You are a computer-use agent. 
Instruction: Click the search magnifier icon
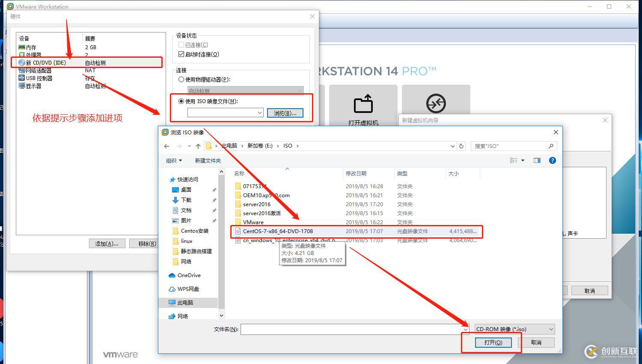click(551, 146)
